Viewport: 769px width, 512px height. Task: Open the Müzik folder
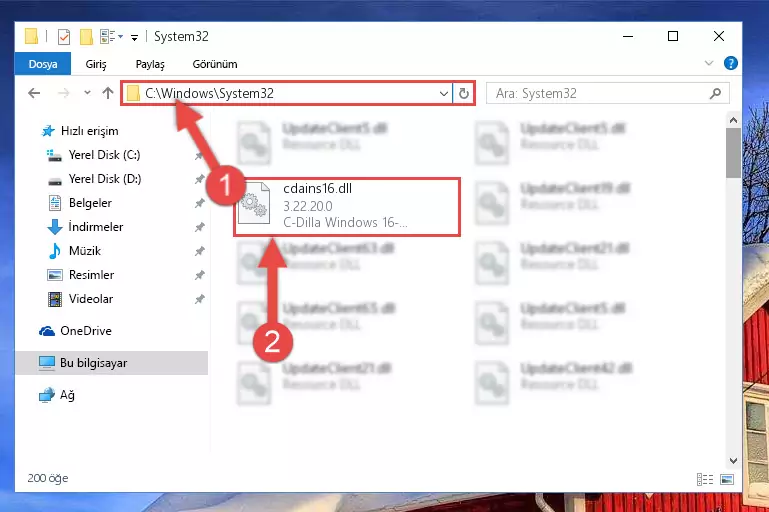tap(85, 251)
